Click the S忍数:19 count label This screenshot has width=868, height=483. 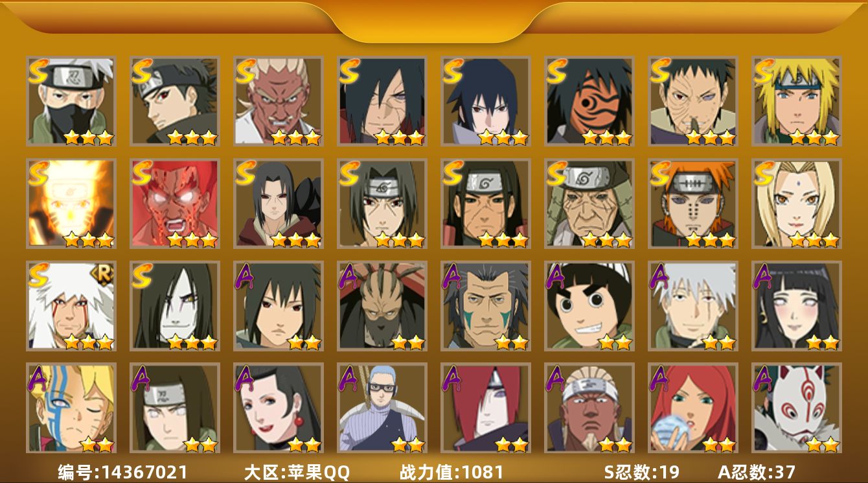[x=643, y=472]
